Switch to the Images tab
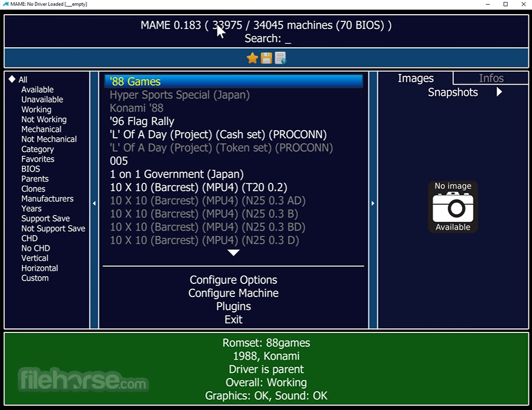 click(416, 78)
